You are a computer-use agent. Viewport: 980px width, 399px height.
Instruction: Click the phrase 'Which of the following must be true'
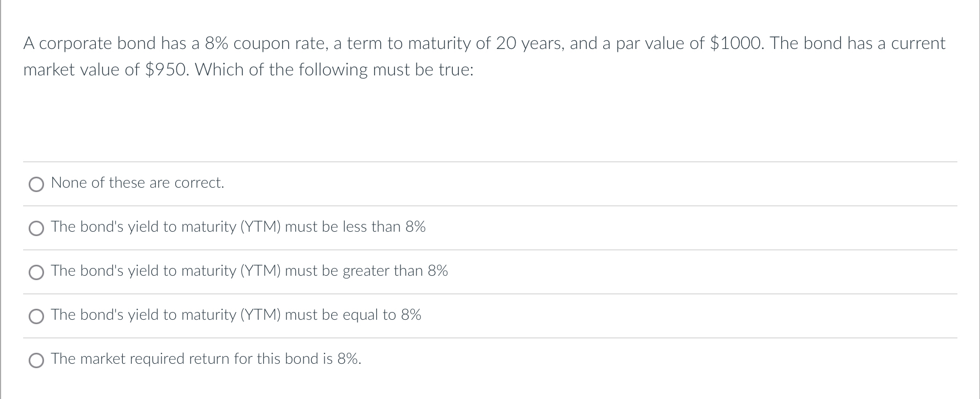tap(334, 70)
